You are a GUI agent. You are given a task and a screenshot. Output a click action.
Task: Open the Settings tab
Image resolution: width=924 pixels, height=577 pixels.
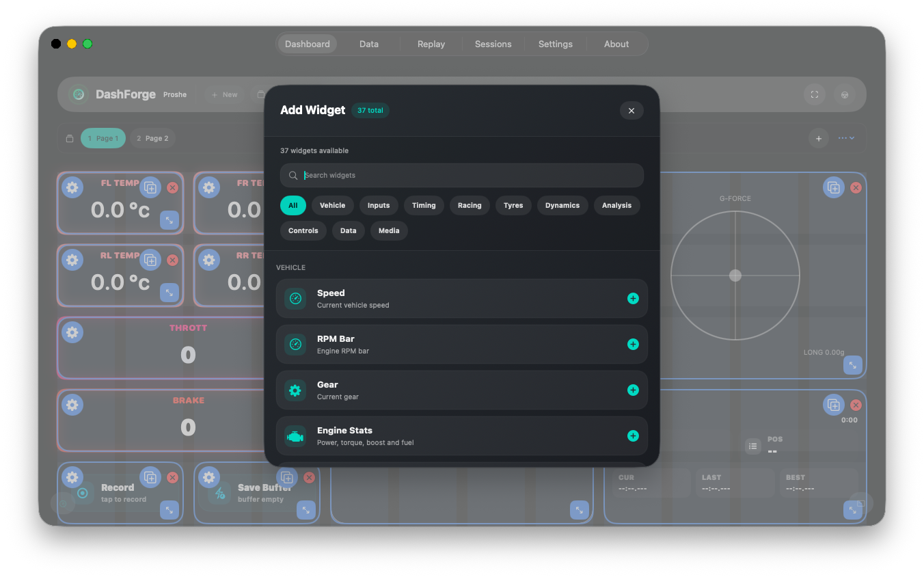click(556, 44)
